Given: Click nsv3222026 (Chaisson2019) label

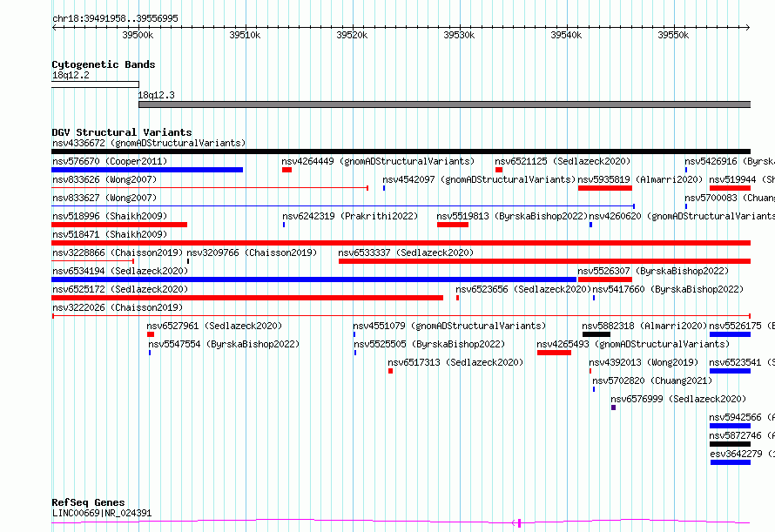Looking at the screenshot, I should [118, 307].
